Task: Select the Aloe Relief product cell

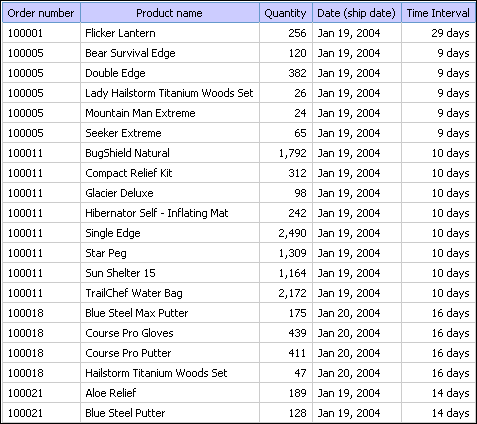Action: 170,393
